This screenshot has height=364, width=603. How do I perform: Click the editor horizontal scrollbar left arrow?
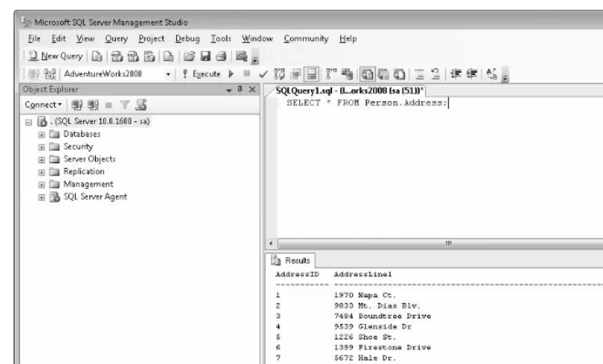[271, 243]
